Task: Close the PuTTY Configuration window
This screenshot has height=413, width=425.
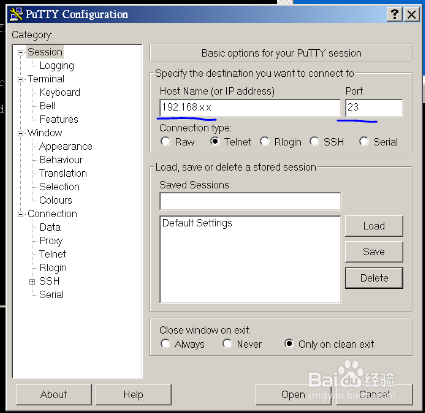Action: 412,14
